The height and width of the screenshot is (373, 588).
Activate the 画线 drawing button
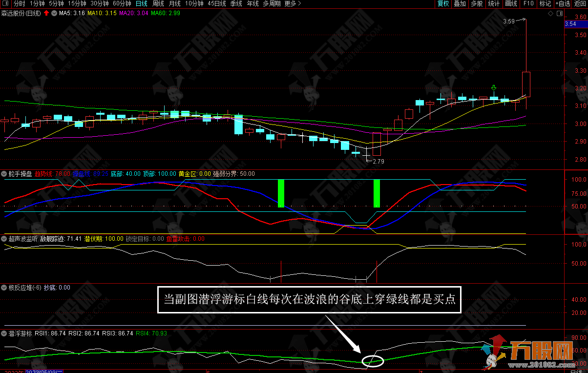511,3
